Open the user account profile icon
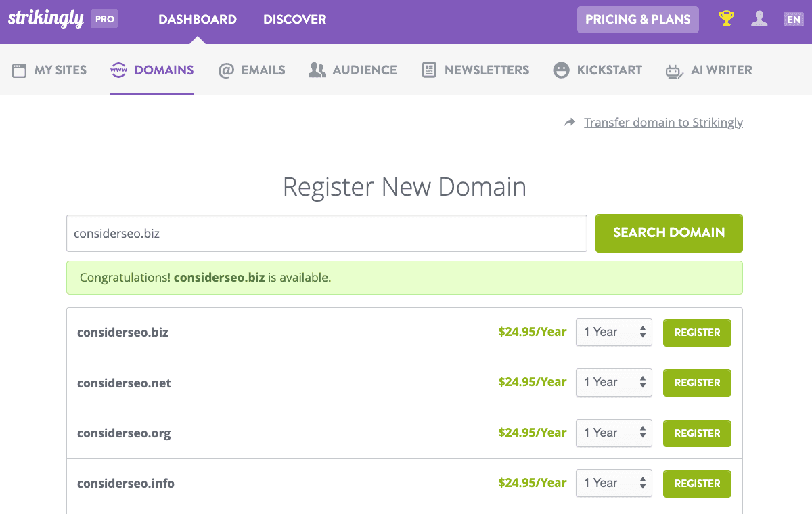Viewport: 812px width, 514px height. point(759,19)
